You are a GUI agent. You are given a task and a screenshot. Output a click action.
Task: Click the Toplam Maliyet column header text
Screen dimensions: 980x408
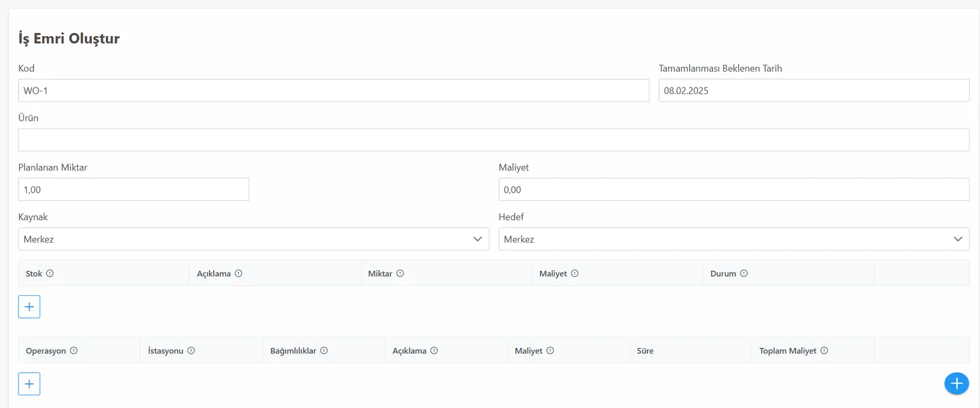pyautogui.click(x=788, y=351)
